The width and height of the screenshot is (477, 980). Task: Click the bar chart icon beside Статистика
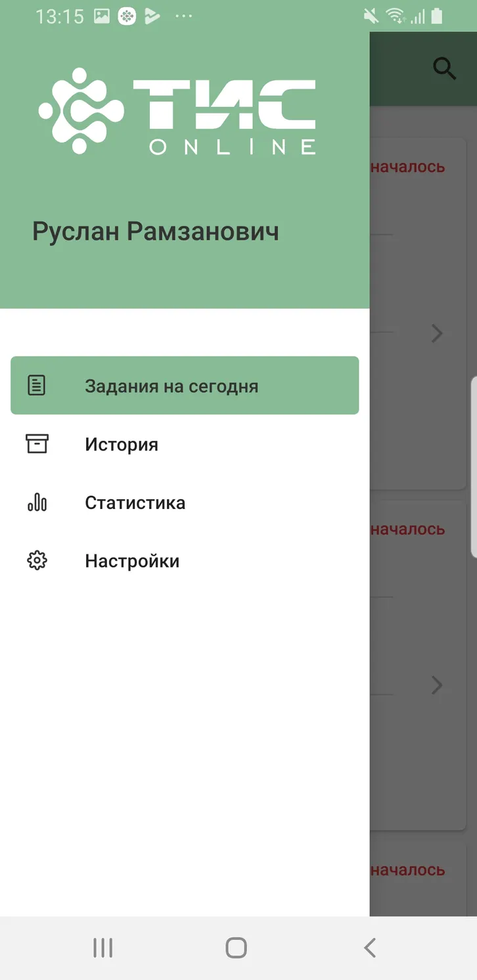(x=37, y=502)
